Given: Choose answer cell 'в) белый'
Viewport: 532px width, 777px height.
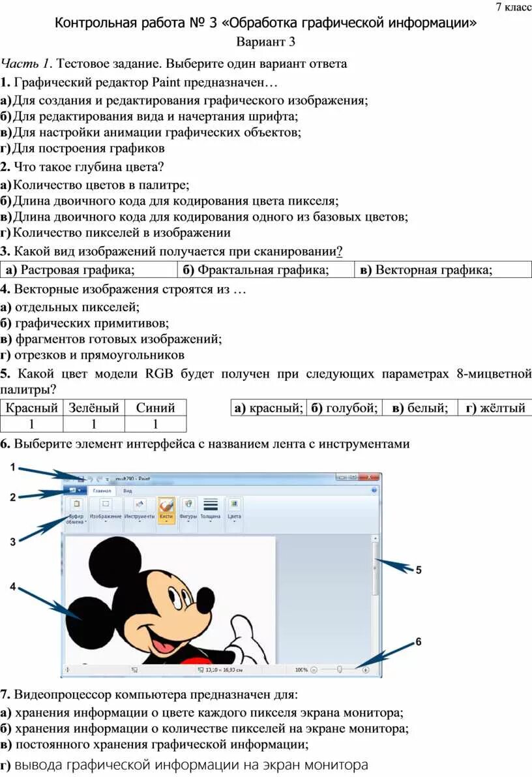Looking at the screenshot, I should [420, 408].
